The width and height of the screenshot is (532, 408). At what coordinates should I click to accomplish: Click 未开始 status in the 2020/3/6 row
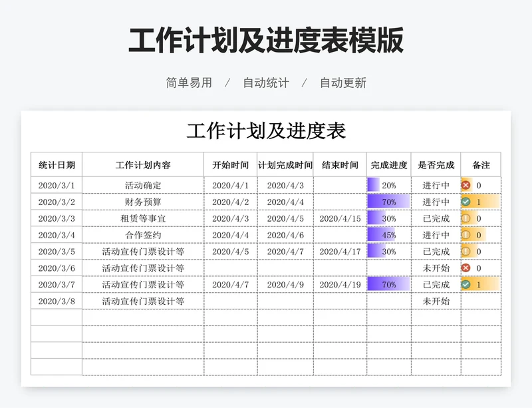(436, 268)
